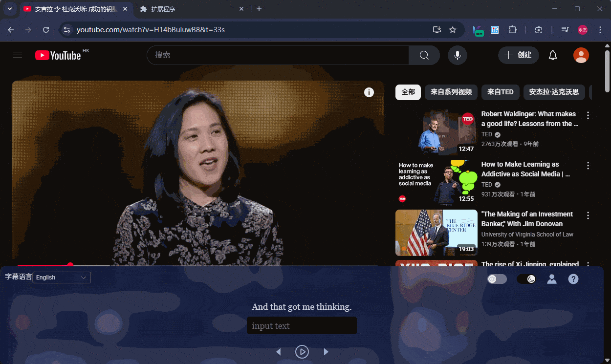Select the 来自TED filter chip

pyautogui.click(x=501, y=92)
